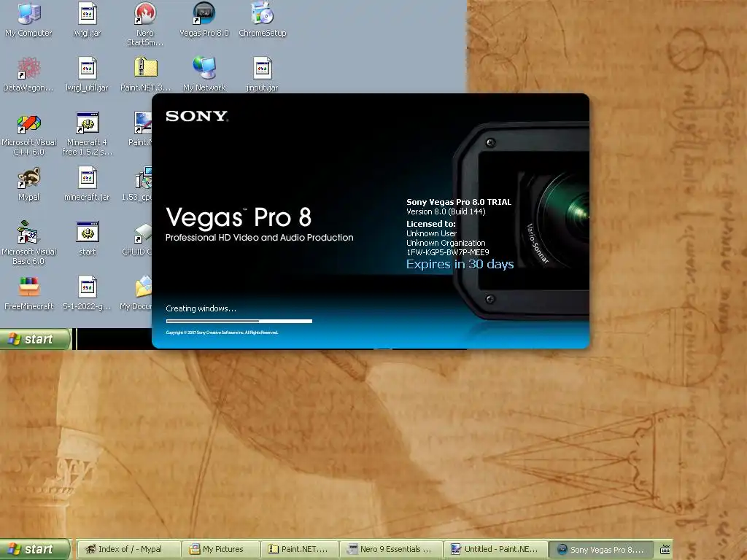
Task: Click the 'Creating windows...' status text
Action: tap(201, 308)
